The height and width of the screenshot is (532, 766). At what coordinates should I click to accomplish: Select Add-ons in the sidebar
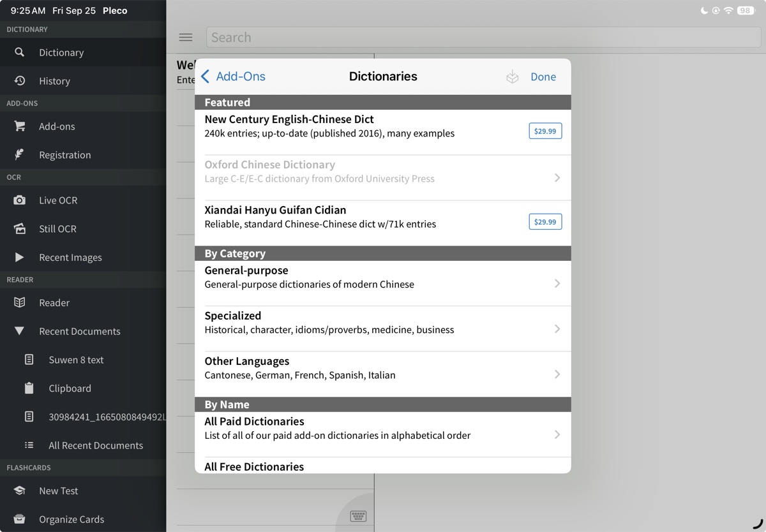[x=83, y=126]
